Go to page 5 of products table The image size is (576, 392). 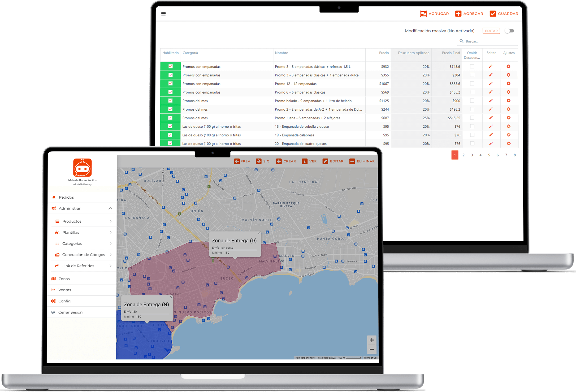(489, 155)
